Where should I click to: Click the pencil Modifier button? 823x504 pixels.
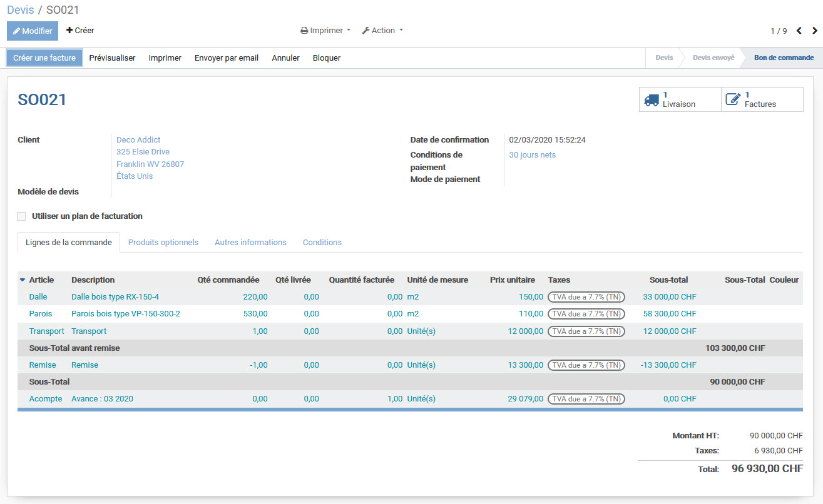(x=33, y=31)
